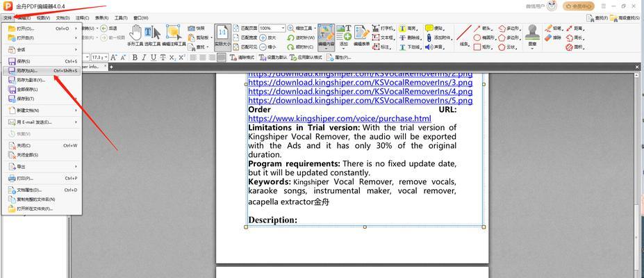Toggle bold text formatting

[135, 58]
